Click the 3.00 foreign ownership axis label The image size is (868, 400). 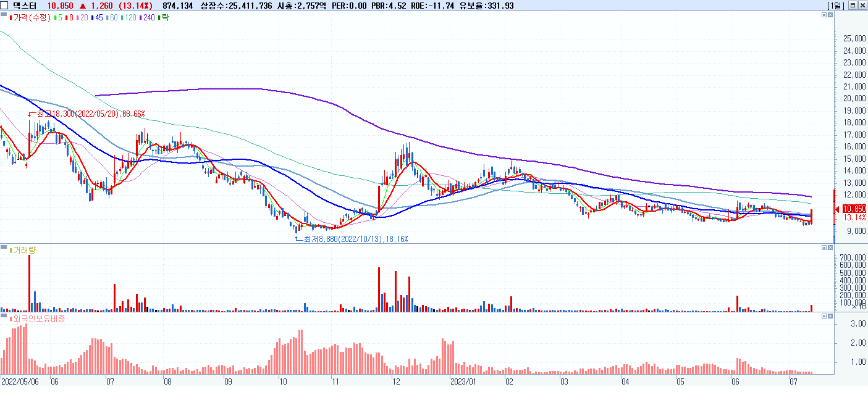click(x=857, y=323)
